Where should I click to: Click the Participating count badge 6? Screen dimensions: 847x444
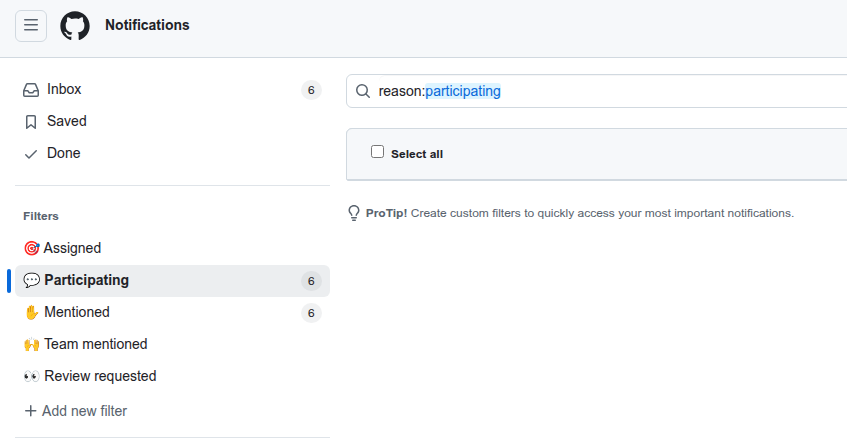pyautogui.click(x=311, y=281)
